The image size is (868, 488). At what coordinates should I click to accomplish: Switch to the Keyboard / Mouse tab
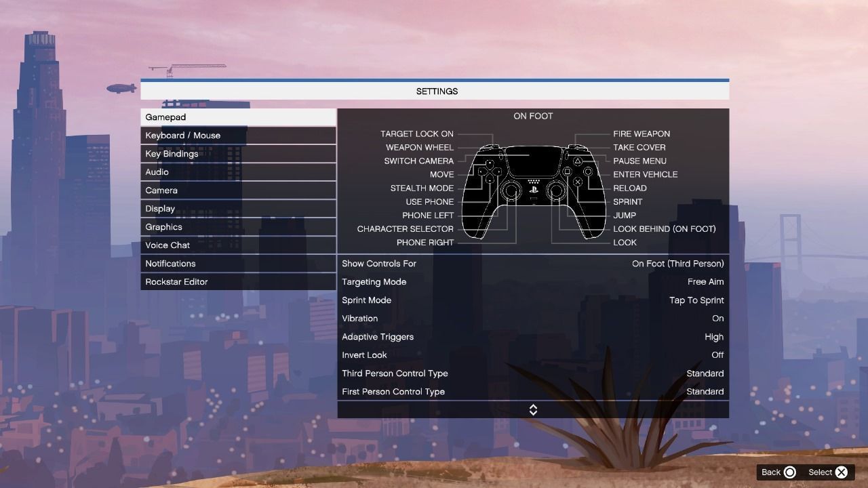coord(238,135)
